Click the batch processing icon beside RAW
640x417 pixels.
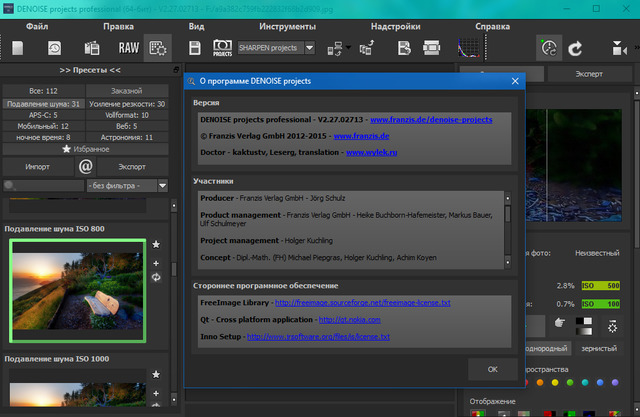pyautogui.click(x=157, y=47)
